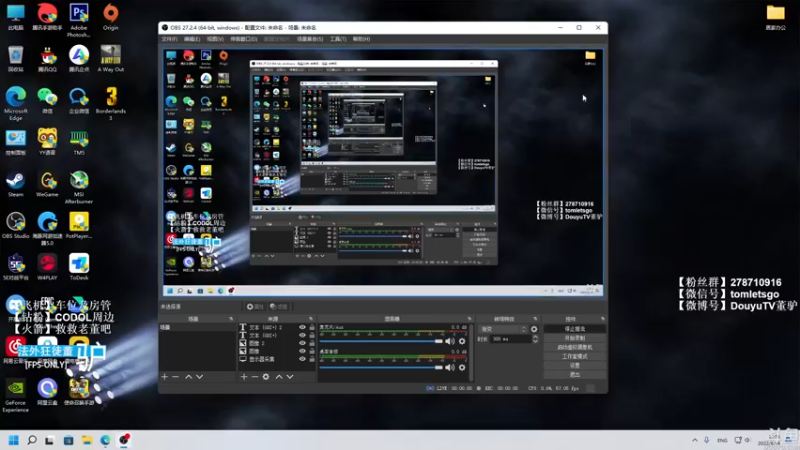Open MSI Afterburner desktop icon
The width and height of the screenshot is (800, 450).
point(79,187)
